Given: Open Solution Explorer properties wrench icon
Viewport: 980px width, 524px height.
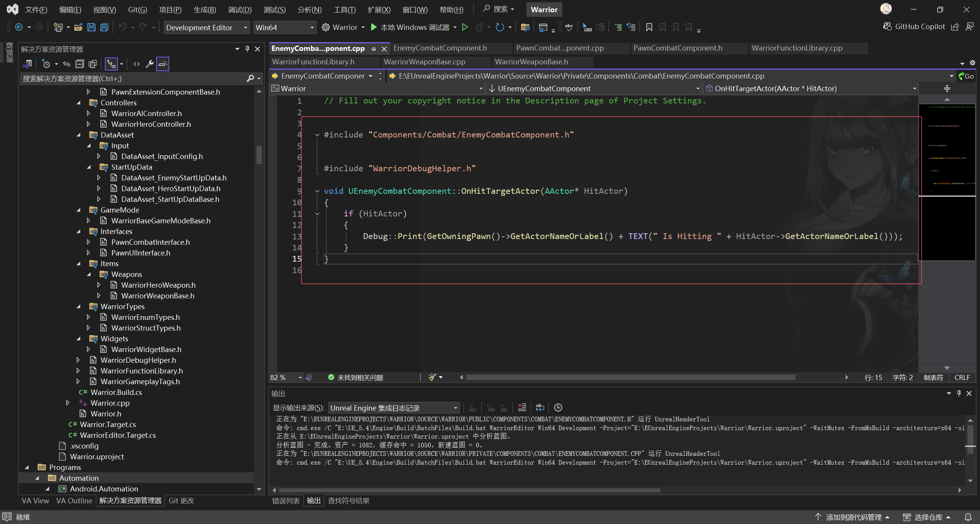Looking at the screenshot, I should [149, 64].
